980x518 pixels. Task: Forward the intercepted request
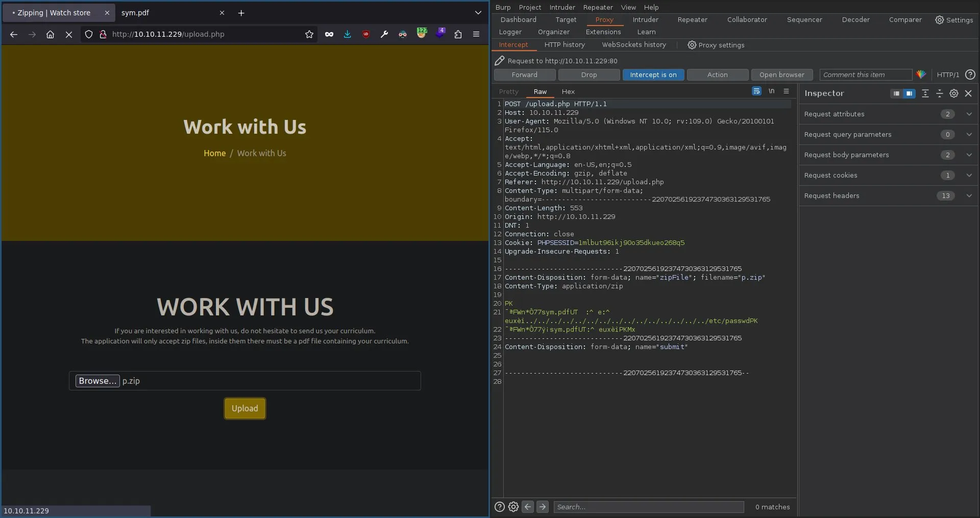point(525,75)
